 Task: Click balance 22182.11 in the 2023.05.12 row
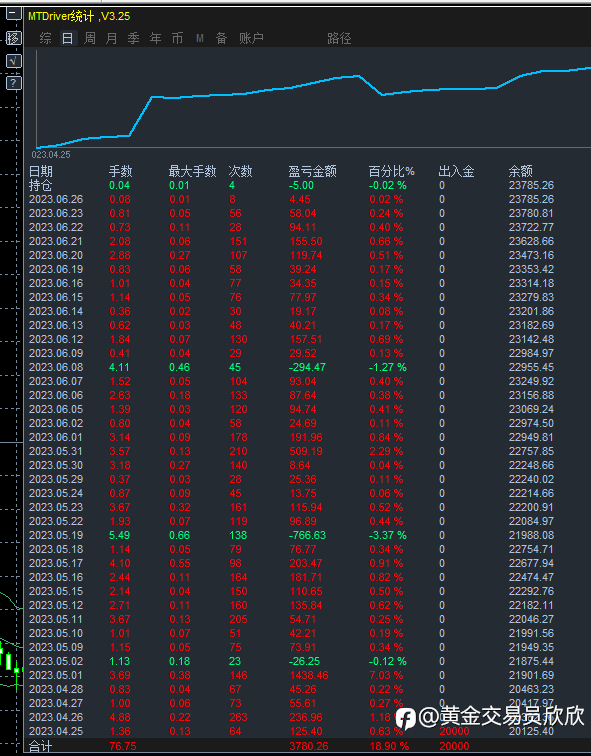[531, 605]
